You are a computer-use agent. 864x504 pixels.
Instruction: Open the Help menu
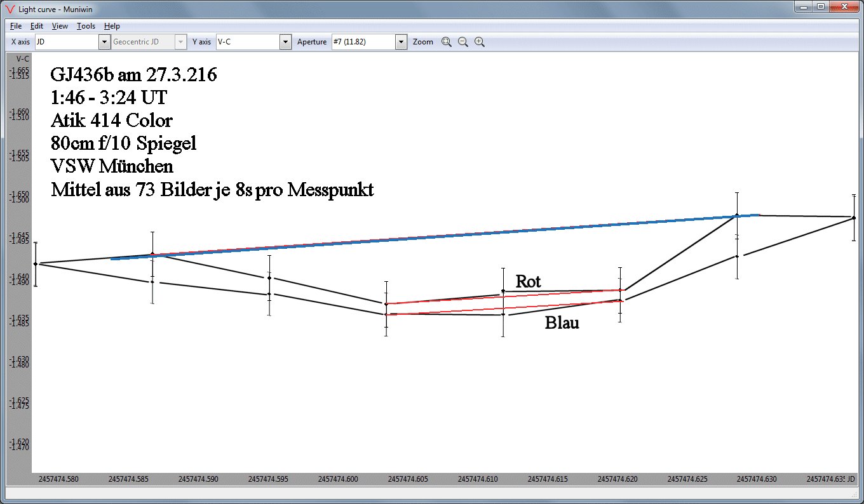(112, 26)
